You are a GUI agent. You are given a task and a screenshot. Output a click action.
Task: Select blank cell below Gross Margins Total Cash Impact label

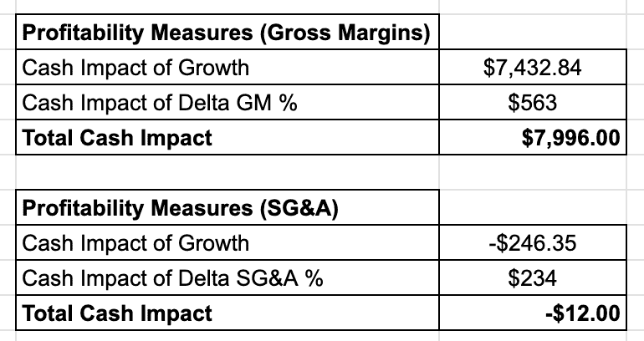(226, 172)
